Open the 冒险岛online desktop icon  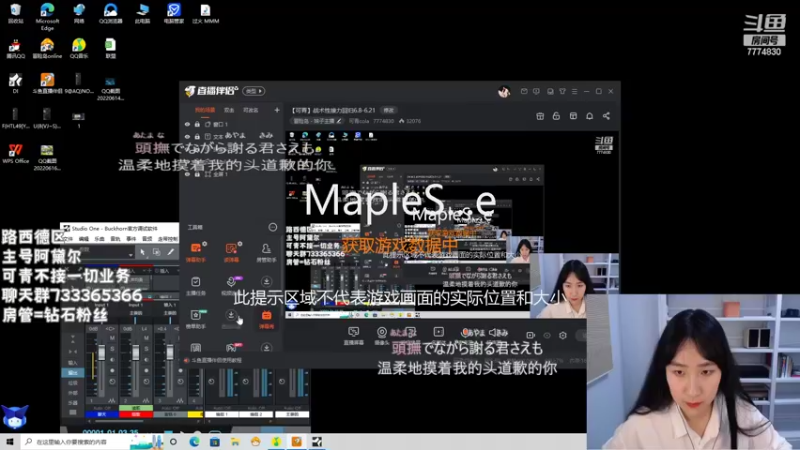pos(47,48)
